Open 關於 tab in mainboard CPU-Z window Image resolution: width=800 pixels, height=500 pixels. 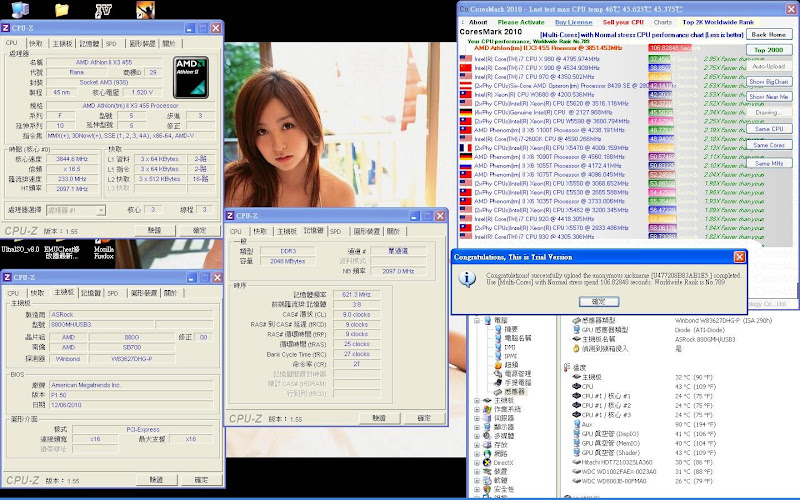[x=170, y=293]
